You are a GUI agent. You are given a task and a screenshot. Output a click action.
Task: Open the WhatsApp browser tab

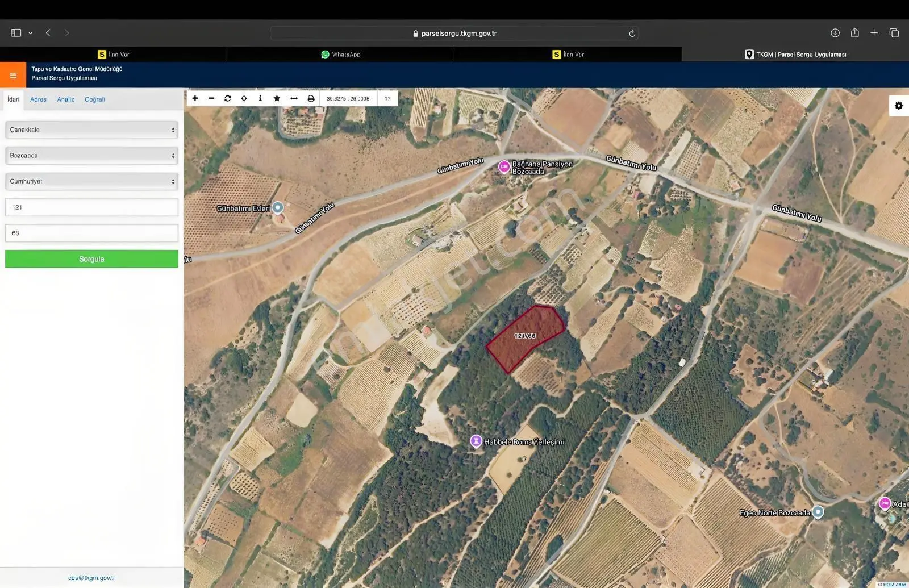point(341,55)
